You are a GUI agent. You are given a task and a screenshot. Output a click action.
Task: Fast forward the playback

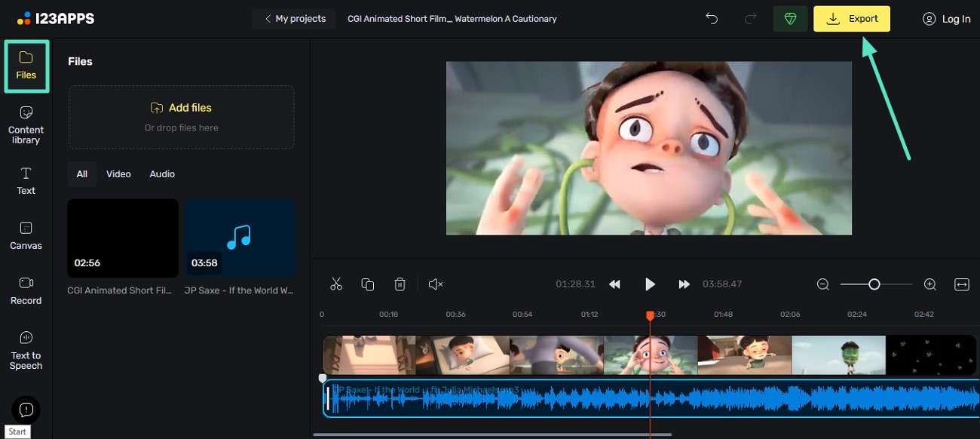[684, 284]
